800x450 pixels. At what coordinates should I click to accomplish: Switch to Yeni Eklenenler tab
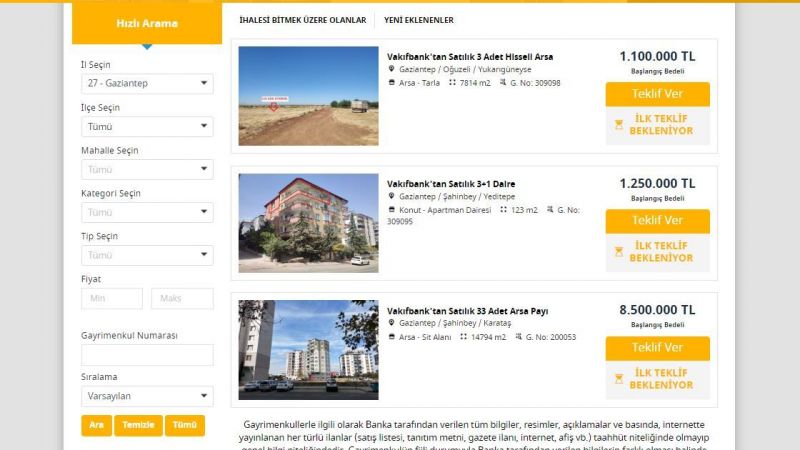click(x=418, y=20)
